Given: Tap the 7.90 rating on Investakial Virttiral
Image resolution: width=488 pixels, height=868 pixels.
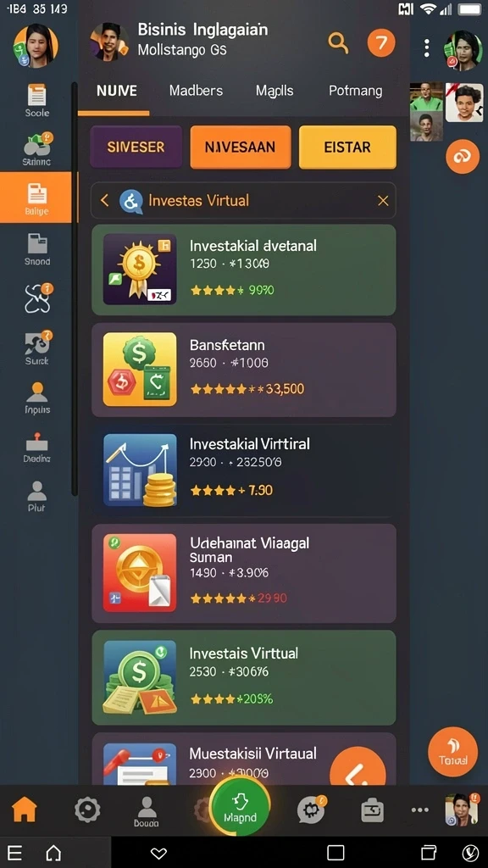Looking at the screenshot, I should tap(232, 490).
